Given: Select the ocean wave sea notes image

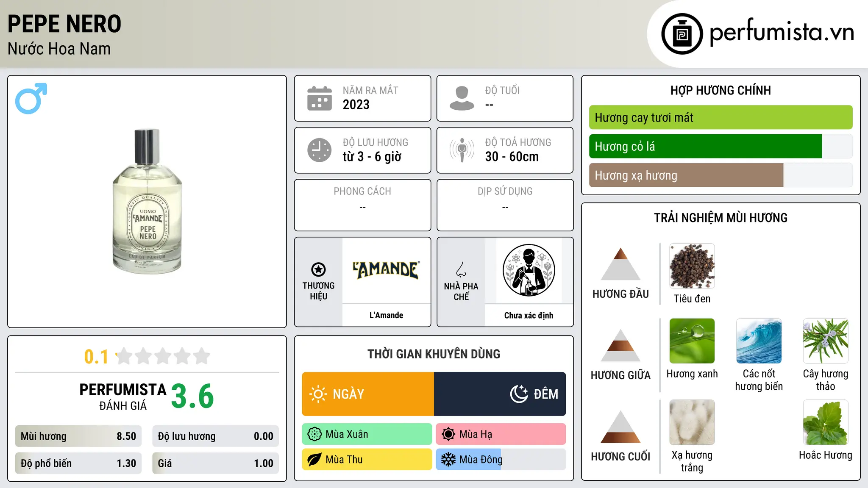Looking at the screenshot, I should click(759, 341).
